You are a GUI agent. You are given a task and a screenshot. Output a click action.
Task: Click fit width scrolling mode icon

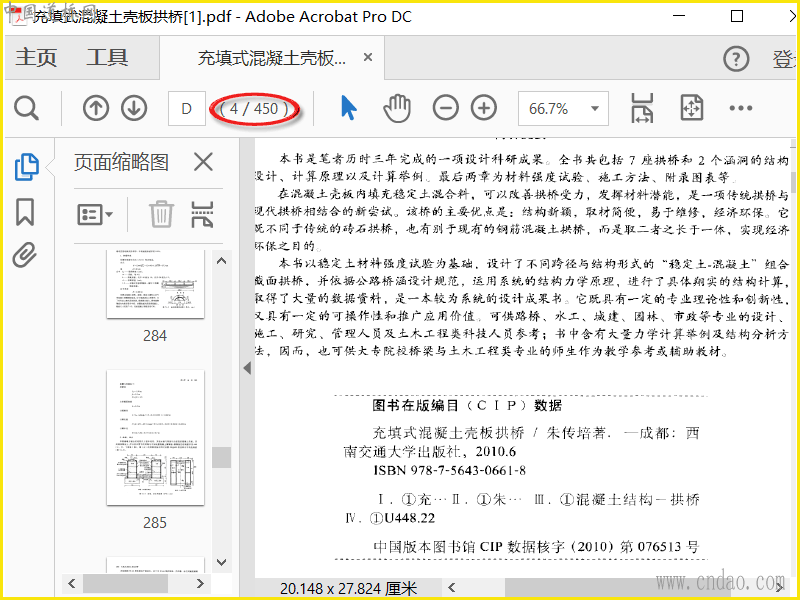[642, 108]
